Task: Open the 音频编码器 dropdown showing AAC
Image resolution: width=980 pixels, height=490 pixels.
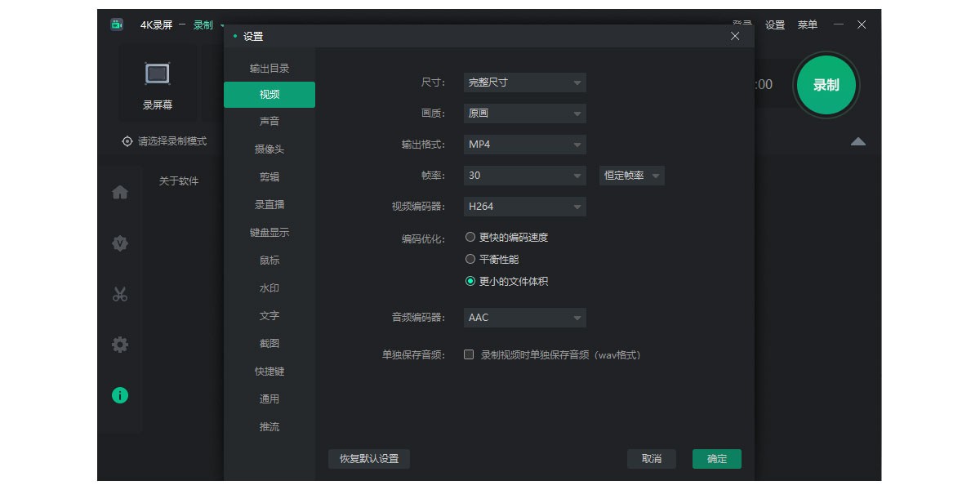Action: click(x=524, y=318)
